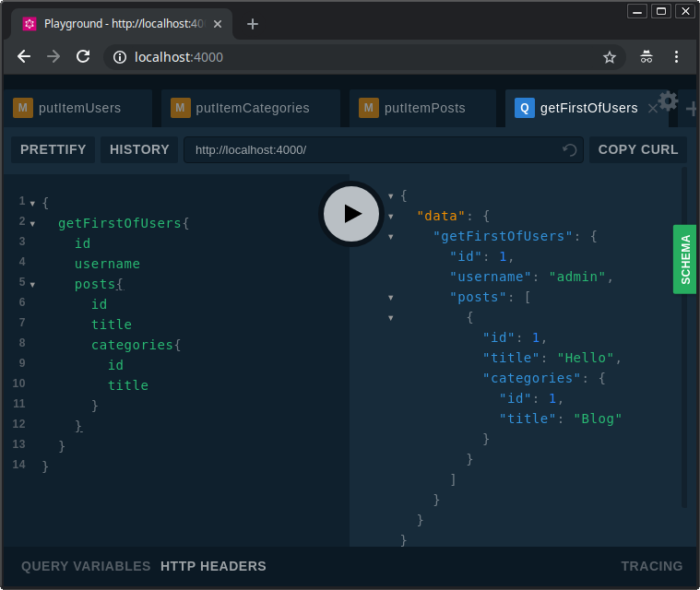This screenshot has width=700, height=590.
Task: Collapse the "posts" array in the response
Action: pyautogui.click(x=391, y=298)
